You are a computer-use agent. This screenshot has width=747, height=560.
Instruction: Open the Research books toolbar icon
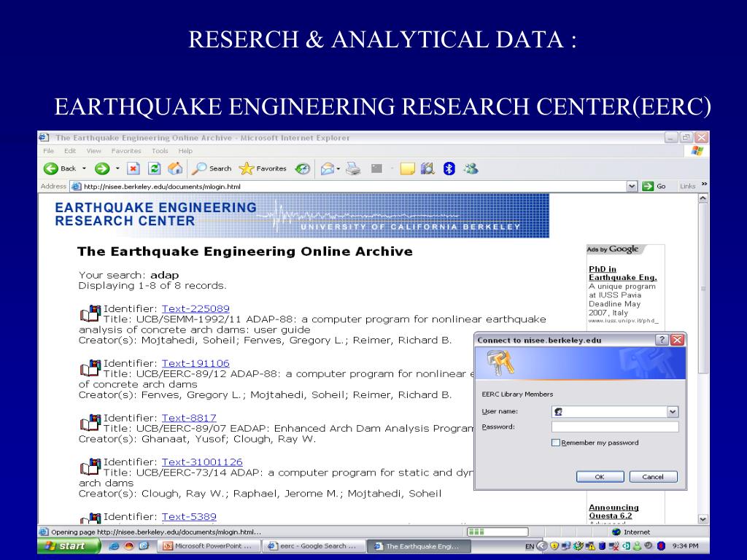(x=427, y=168)
